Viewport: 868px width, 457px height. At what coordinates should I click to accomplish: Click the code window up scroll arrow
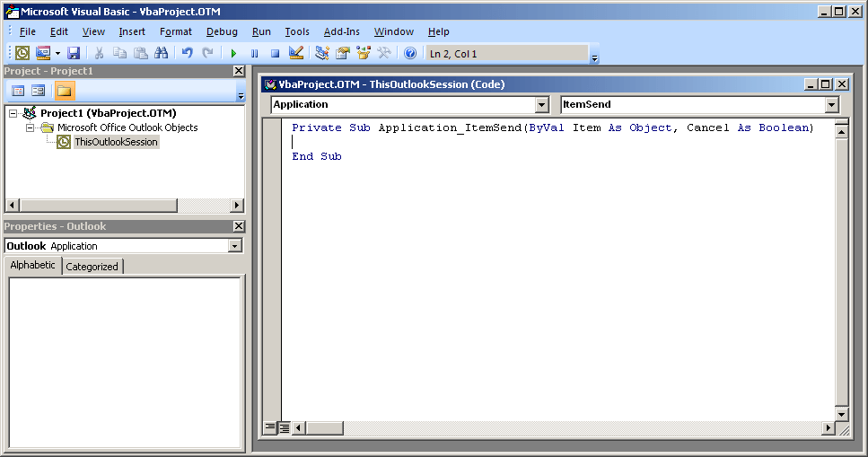point(841,131)
